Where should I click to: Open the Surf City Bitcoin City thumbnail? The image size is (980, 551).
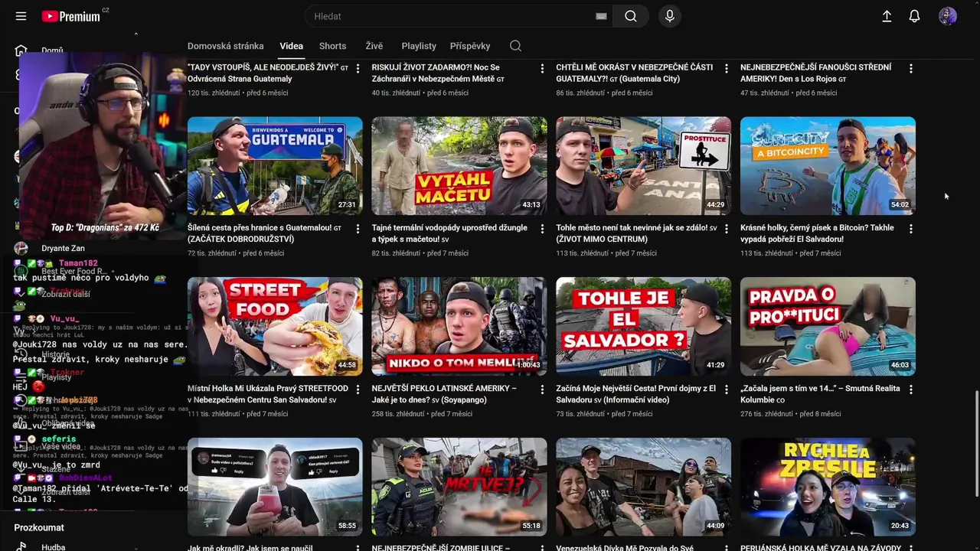click(828, 166)
